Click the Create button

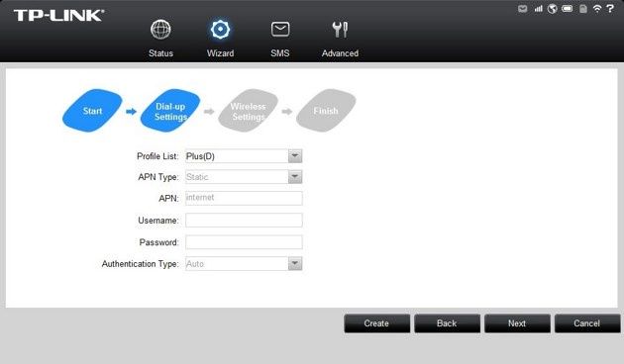[376, 323]
